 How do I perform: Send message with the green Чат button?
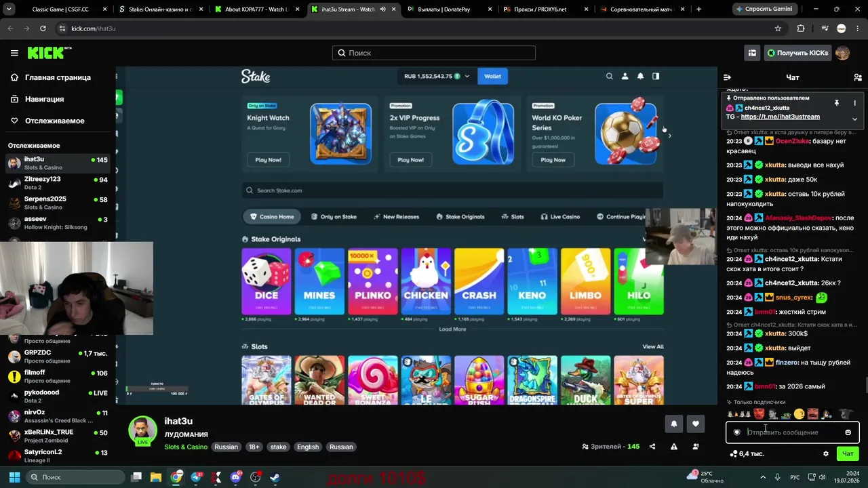coord(848,453)
